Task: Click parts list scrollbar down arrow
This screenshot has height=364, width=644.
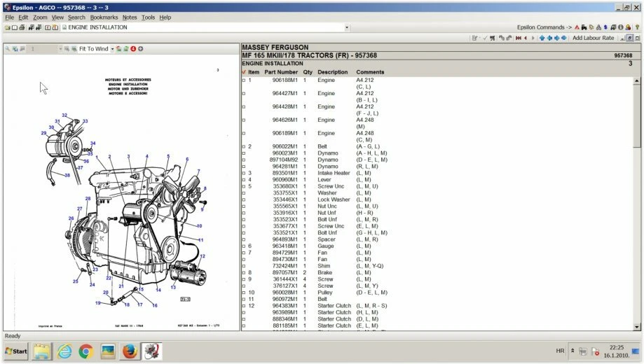Action: (x=636, y=327)
